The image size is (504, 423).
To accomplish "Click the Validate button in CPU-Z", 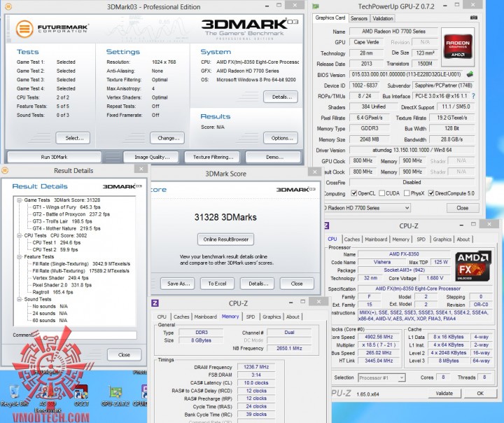I will coord(444,394).
